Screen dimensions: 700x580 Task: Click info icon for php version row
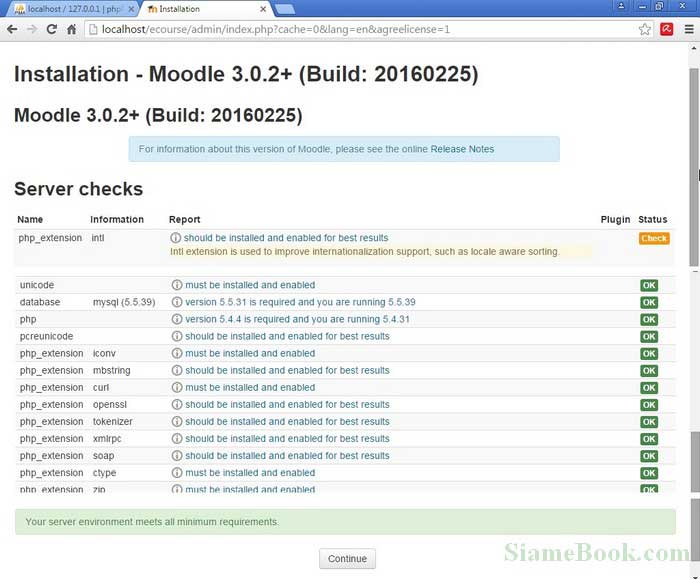pos(177,319)
